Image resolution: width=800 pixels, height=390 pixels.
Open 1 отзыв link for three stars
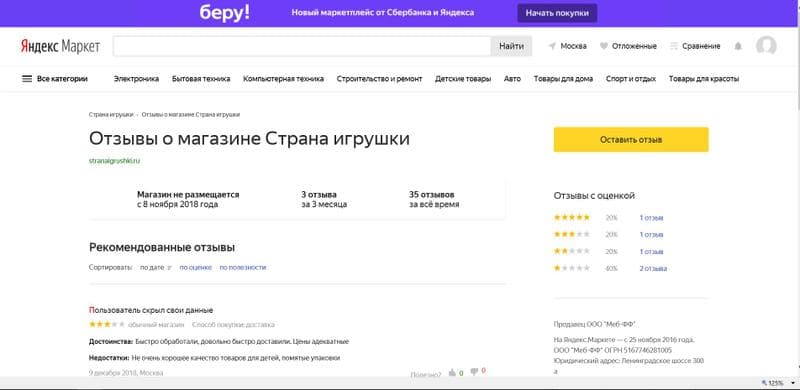[652, 235]
